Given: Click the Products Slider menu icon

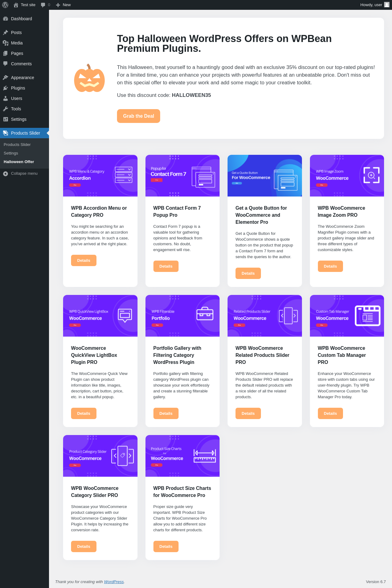Looking at the screenshot, I should point(6,133).
